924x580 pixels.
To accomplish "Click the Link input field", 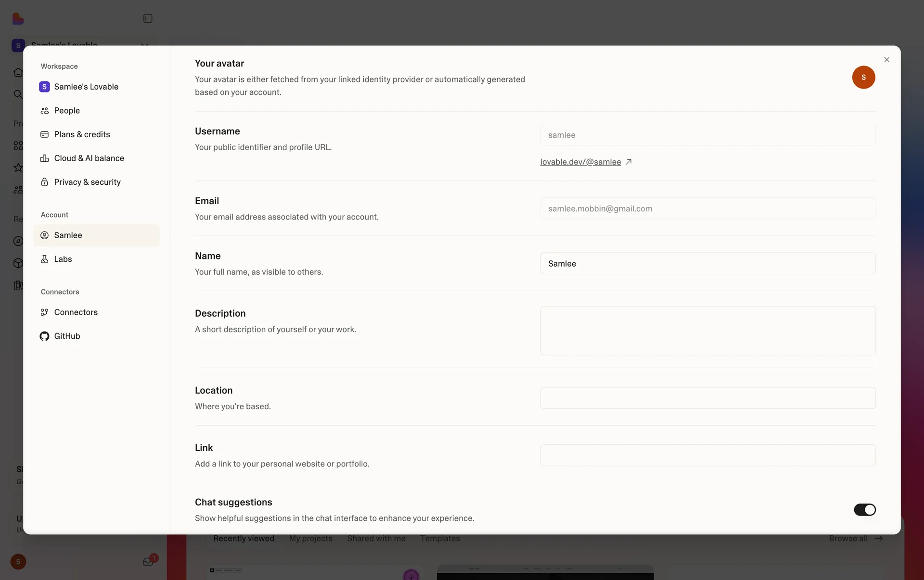I will click(x=707, y=455).
